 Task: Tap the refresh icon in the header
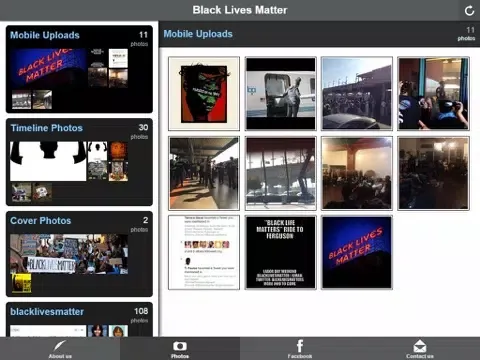[x=469, y=11]
